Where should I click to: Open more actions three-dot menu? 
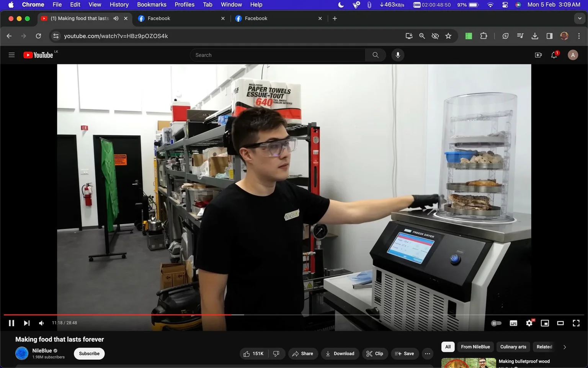[x=428, y=353]
